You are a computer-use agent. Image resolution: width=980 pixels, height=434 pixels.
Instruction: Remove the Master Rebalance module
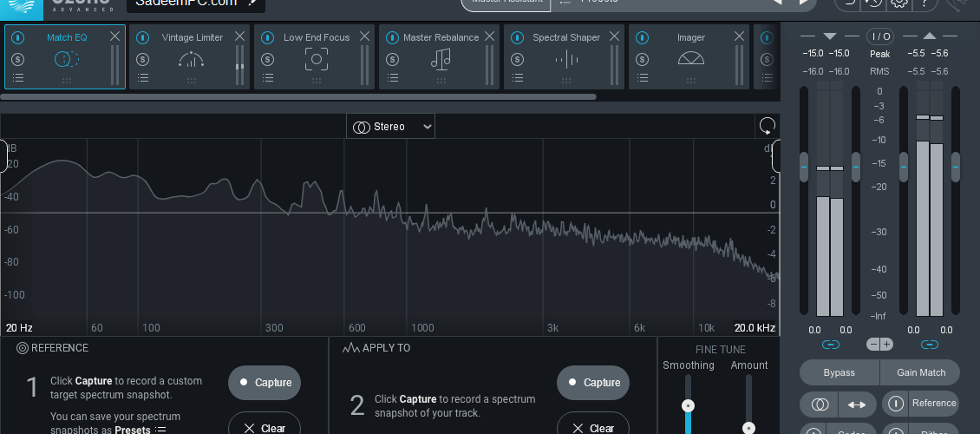[x=489, y=37]
